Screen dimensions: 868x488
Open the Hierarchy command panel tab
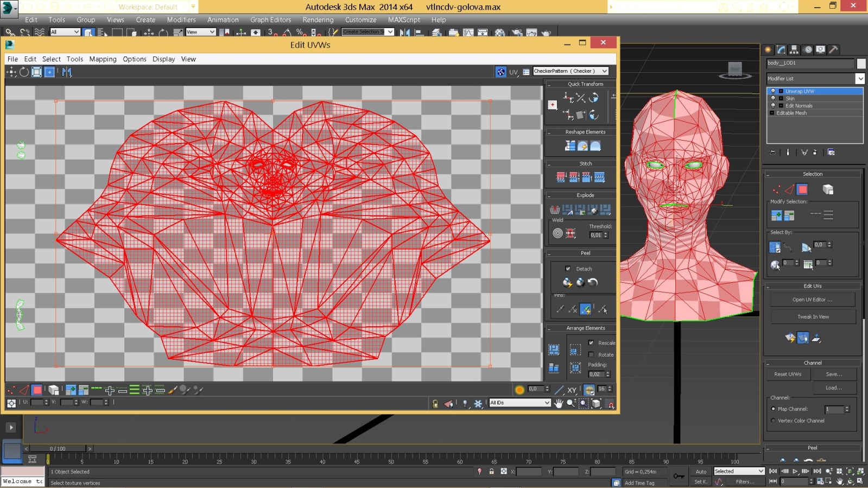coord(794,49)
